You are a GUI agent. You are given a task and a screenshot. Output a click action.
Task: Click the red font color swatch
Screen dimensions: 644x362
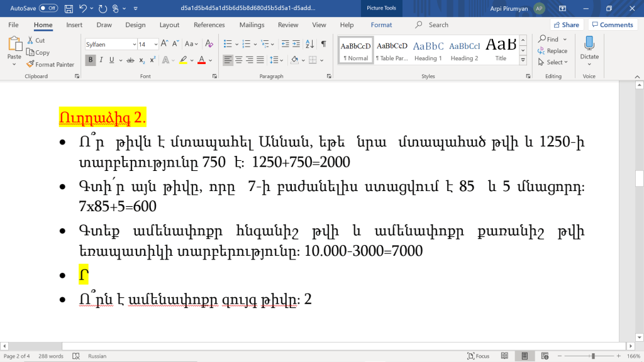pos(201,60)
